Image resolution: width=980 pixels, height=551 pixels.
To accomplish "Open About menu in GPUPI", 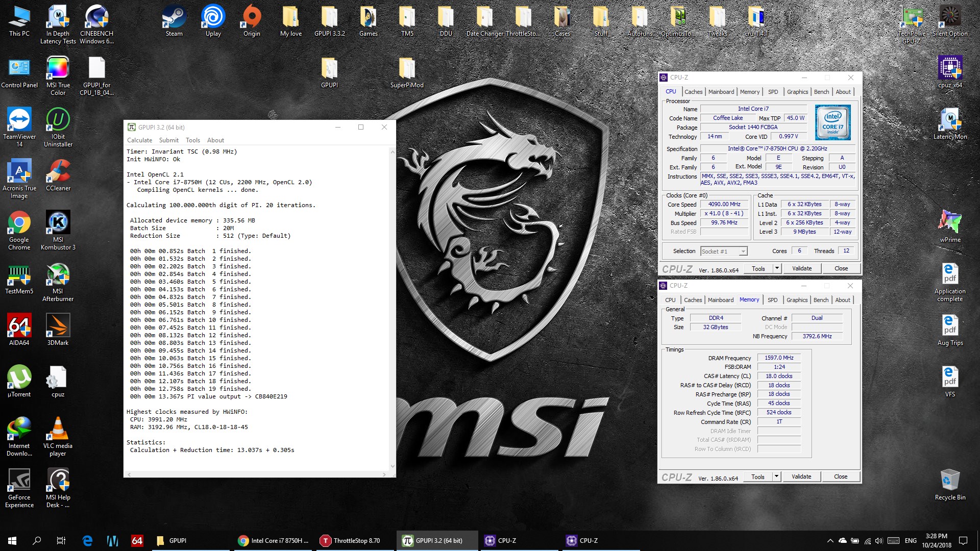I will [x=215, y=140].
